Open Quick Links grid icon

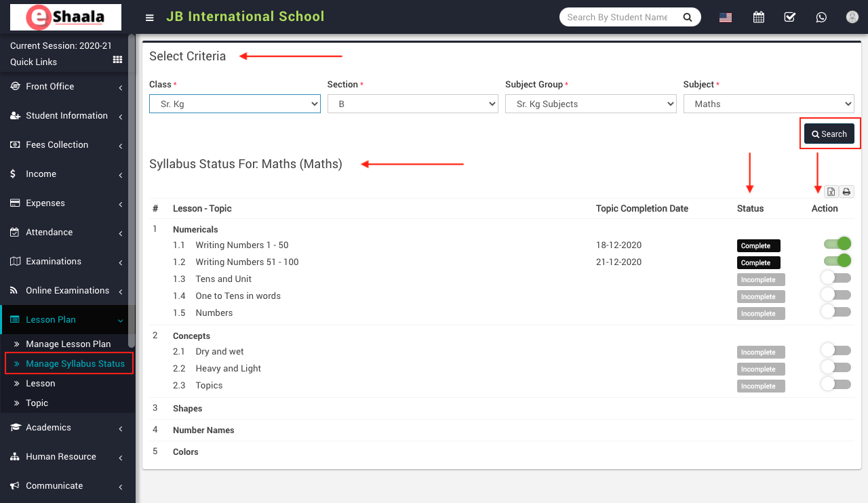tap(117, 60)
